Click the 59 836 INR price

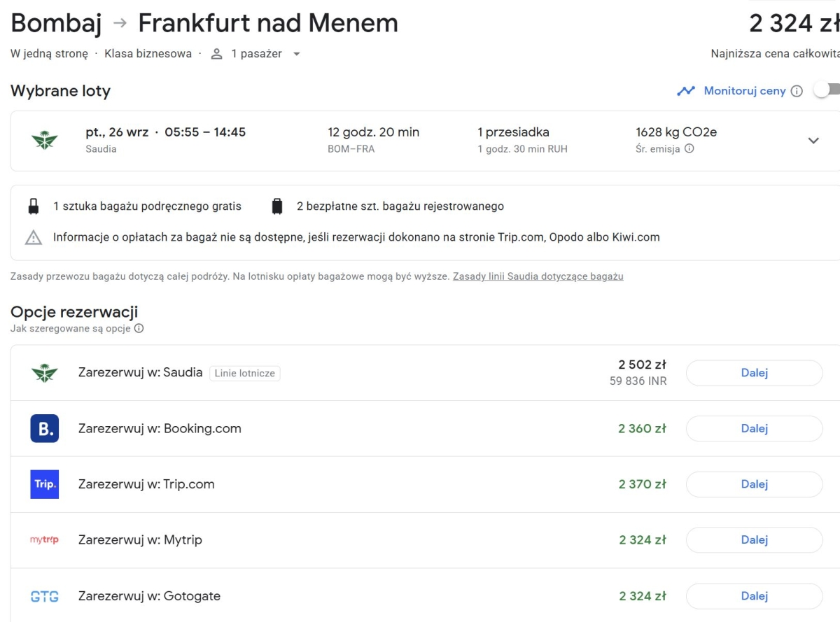pos(638,381)
